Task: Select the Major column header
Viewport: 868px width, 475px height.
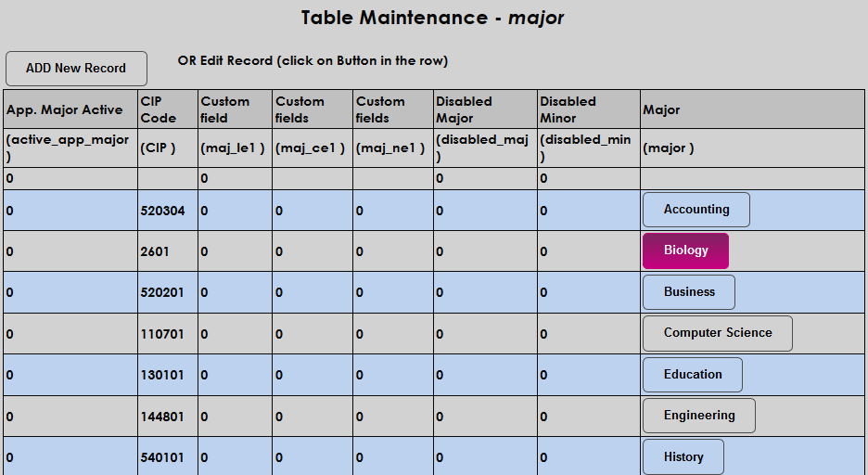Action: pos(661,109)
